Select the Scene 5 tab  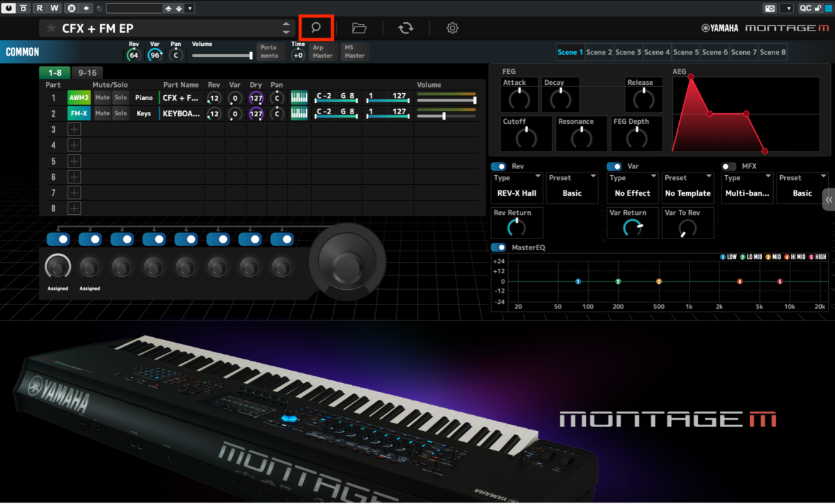click(x=686, y=52)
